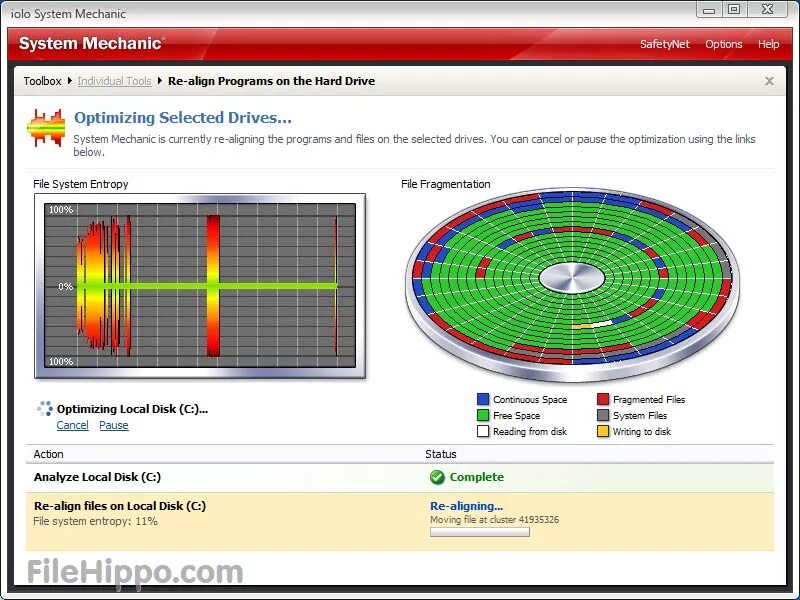Click the Free Space green swatch

click(483, 415)
